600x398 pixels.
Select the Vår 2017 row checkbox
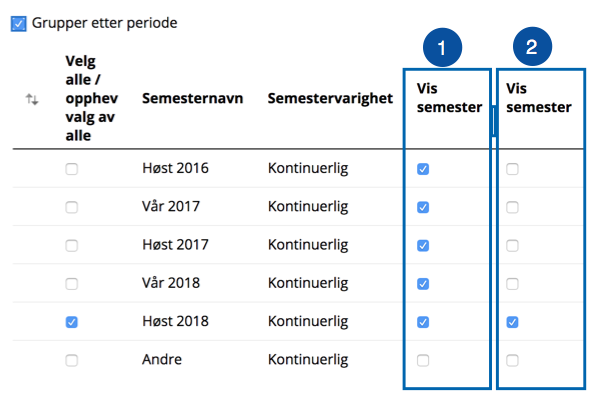pos(72,207)
